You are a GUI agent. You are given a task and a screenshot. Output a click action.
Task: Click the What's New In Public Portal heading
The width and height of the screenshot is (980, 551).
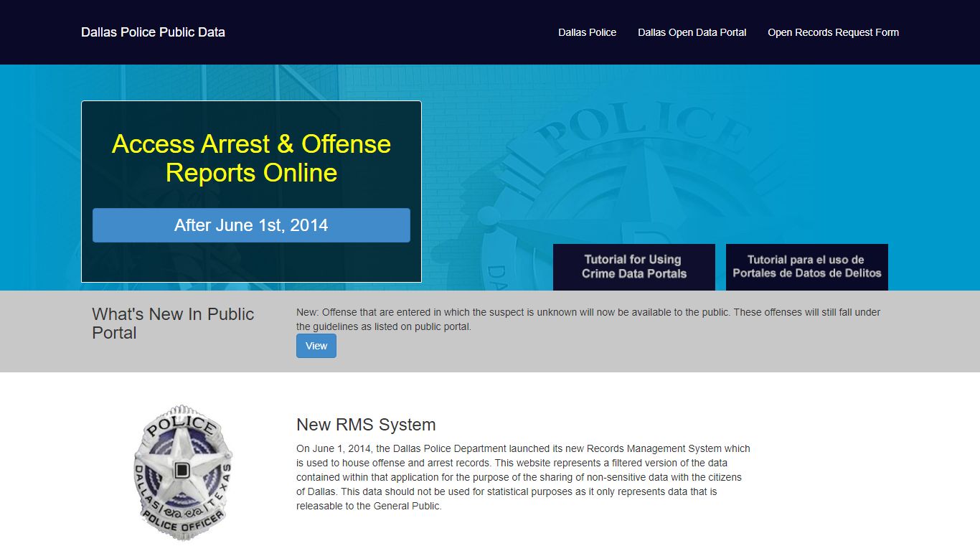[173, 324]
